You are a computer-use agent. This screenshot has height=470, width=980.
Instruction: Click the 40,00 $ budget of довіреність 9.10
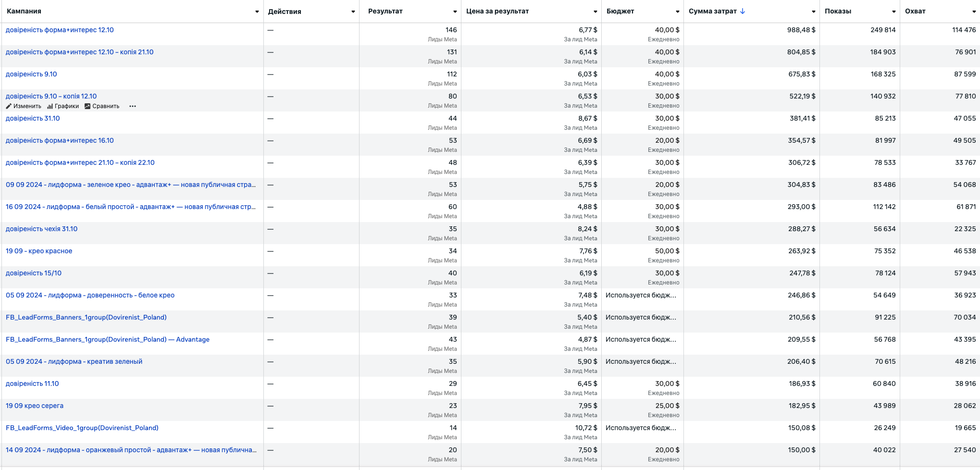[x=667, y=74]
